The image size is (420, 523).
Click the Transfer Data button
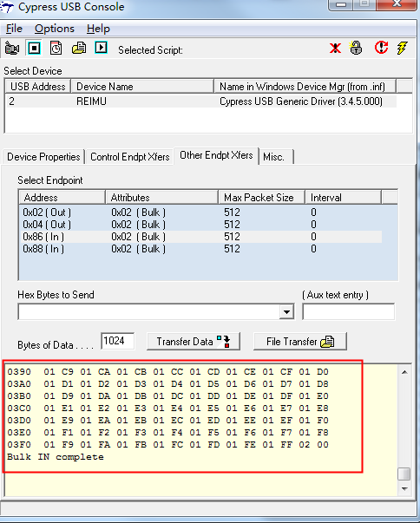194,341
